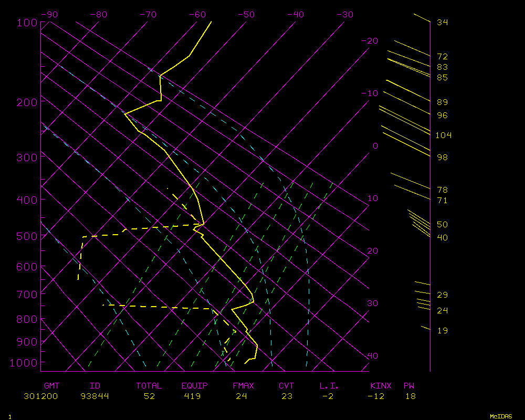Select the GMT header label
The image size is (525, 420).
(x=51, y=386)
